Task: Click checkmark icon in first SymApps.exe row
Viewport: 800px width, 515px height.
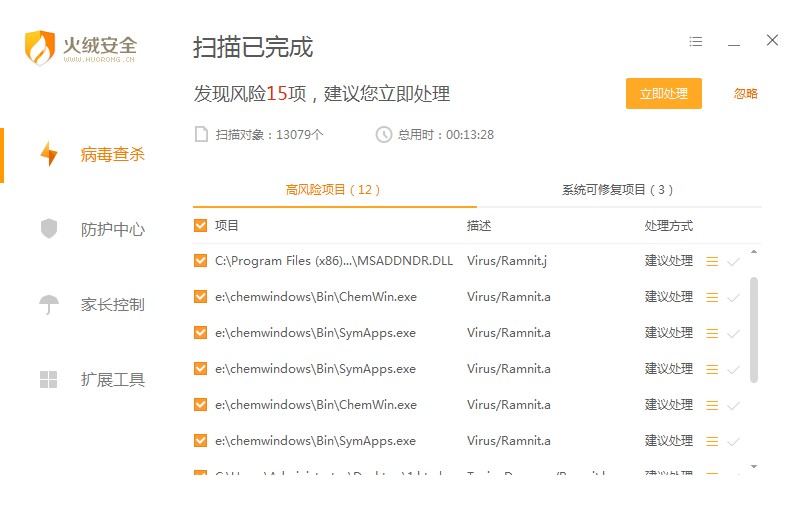Action: (x=734, y=334)
